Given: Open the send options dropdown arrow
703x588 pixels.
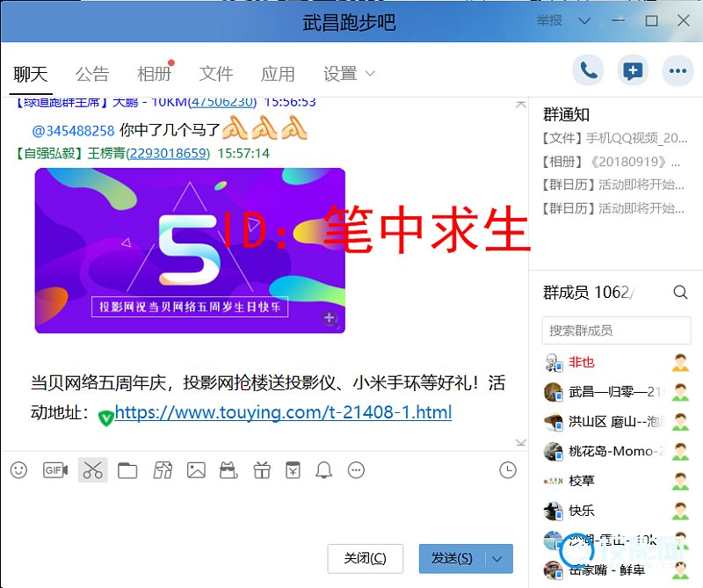Looking at the screenshot, I should 497,559.
